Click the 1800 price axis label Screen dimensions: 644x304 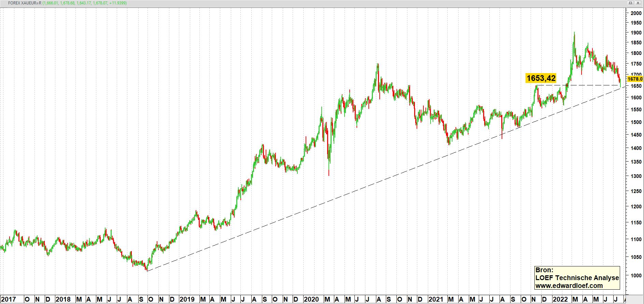point(636,53)
